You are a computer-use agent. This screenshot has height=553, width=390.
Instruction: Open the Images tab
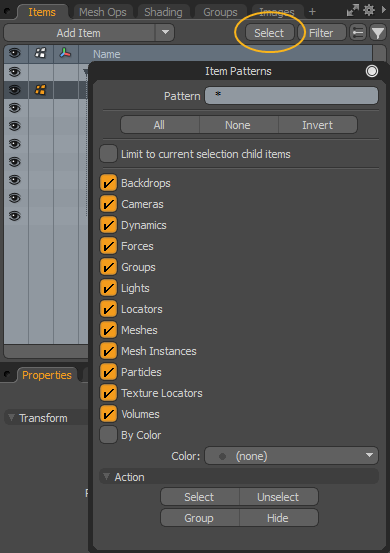click(277, 12)
